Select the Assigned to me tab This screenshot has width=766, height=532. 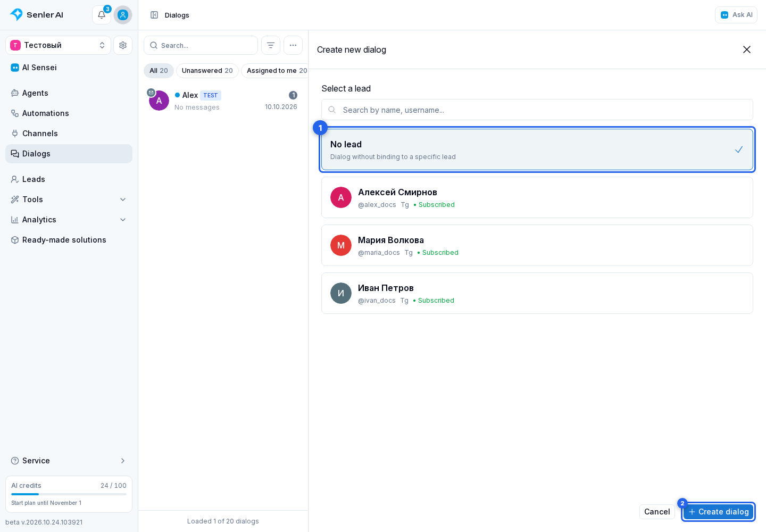(x=275, y=71)
